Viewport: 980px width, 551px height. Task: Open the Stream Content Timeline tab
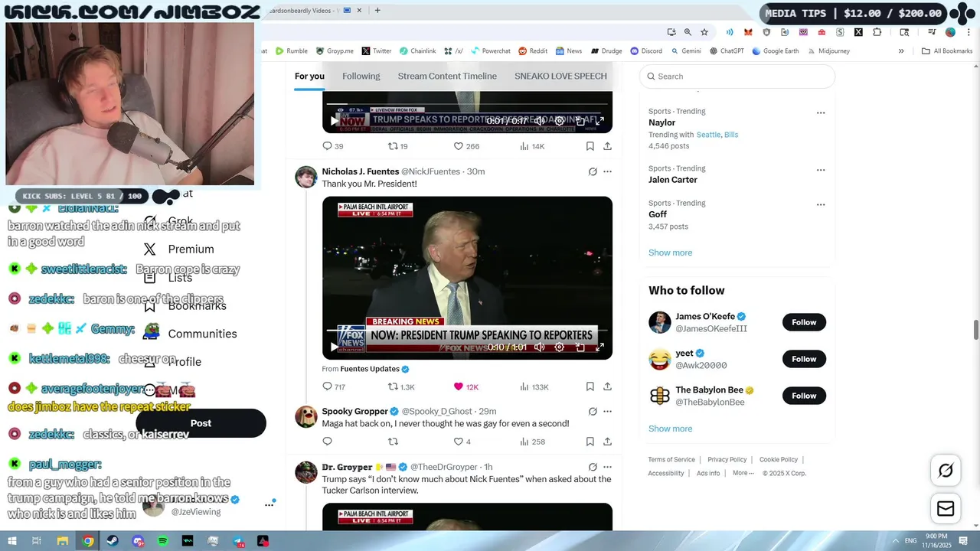(x=447, y=76)
